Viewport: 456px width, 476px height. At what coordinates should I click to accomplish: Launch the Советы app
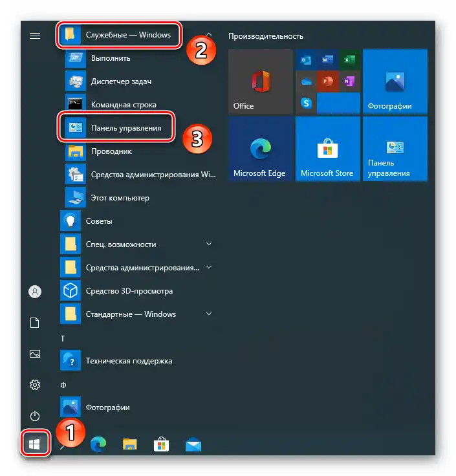pyautogui.click(x=138, y=221)
